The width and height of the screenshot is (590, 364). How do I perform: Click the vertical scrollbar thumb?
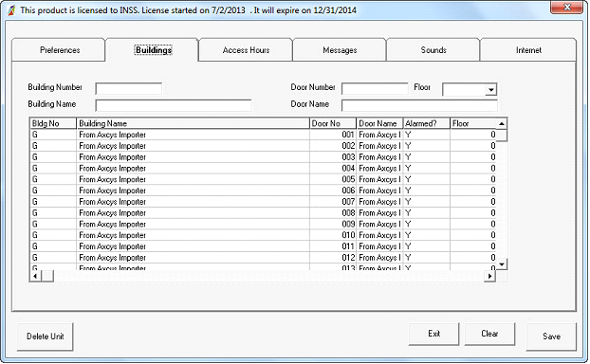pos(502,136)
